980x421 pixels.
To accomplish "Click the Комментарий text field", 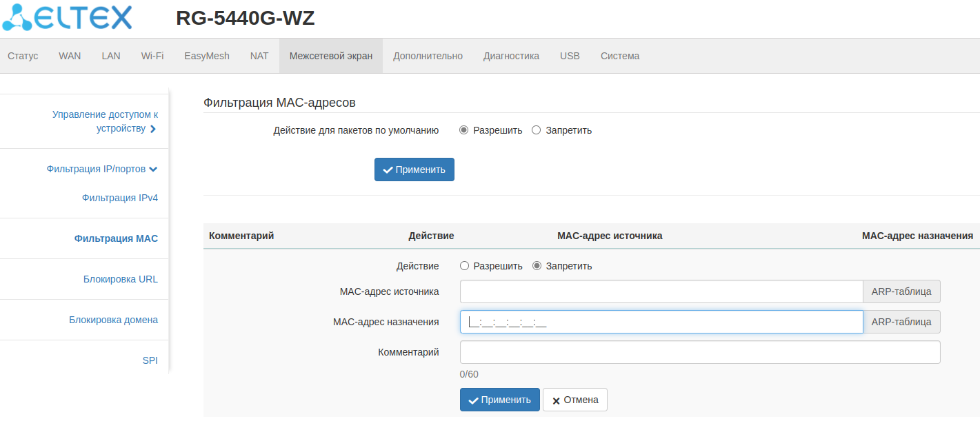I will click(699, 352).
